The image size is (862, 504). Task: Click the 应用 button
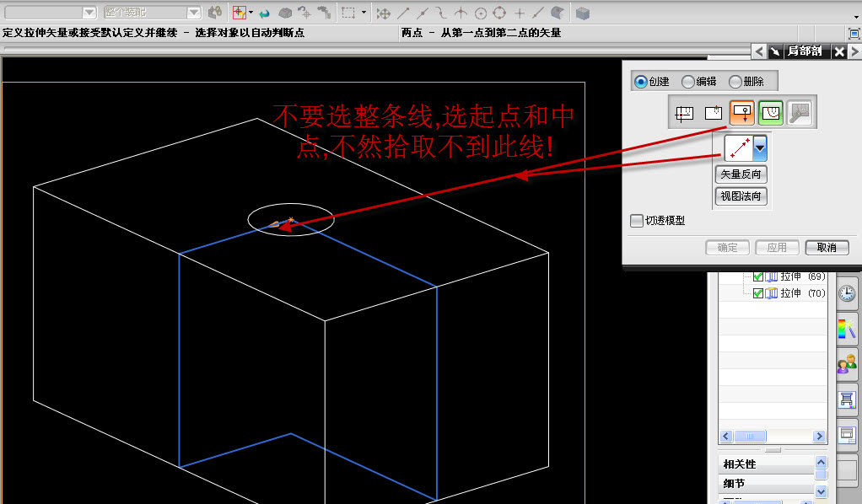777,247
